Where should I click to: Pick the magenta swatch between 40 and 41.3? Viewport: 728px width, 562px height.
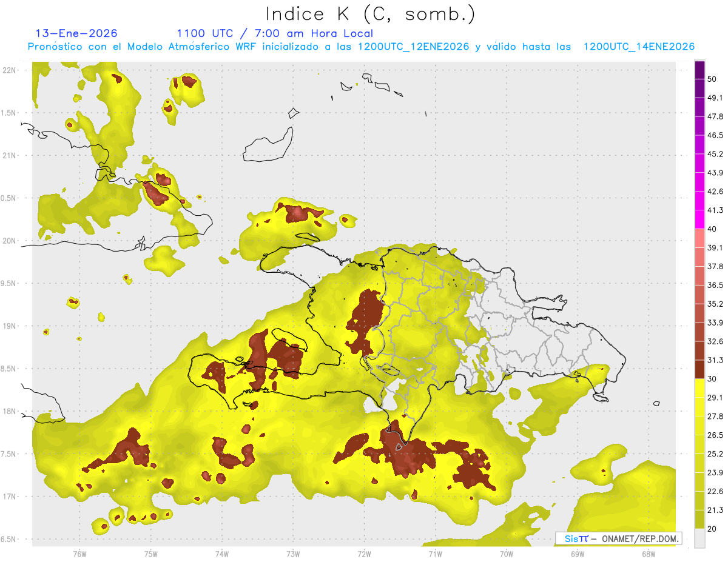[x=699, y=219]
